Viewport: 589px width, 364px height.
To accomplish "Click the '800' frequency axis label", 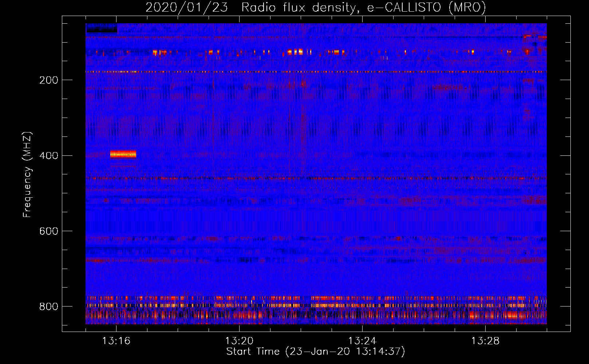I will click(x=49, y=307).
